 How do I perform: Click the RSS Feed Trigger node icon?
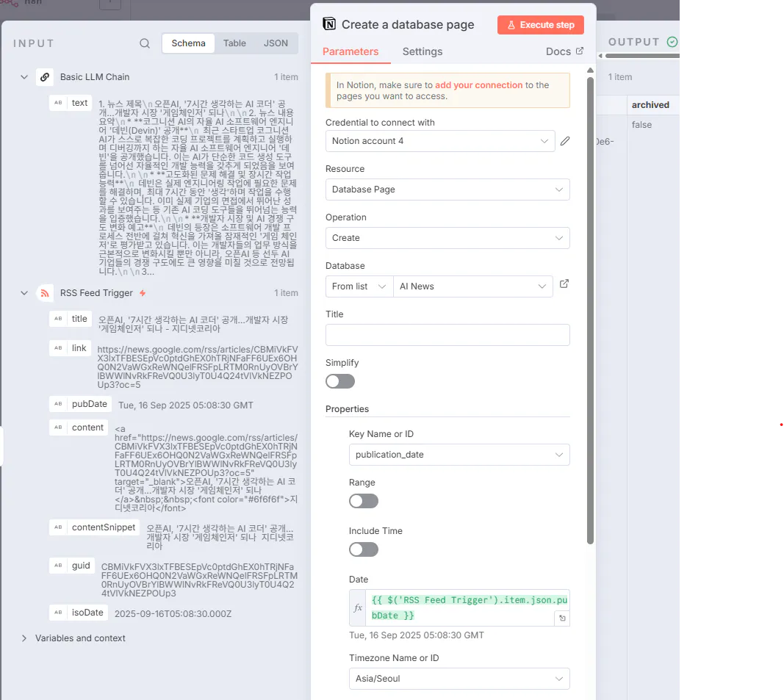coord(45,293)
